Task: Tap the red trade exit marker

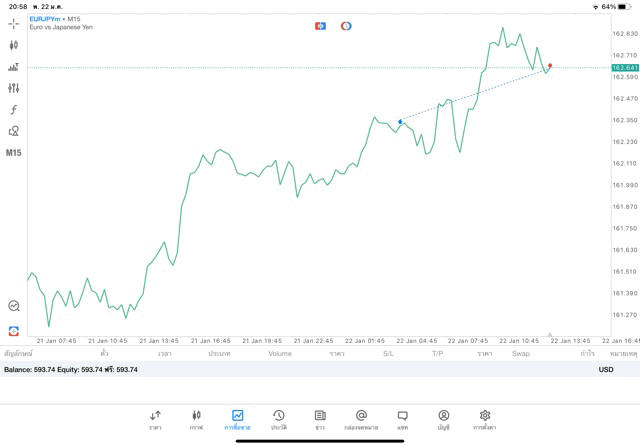Action: [x=550, y=65]
